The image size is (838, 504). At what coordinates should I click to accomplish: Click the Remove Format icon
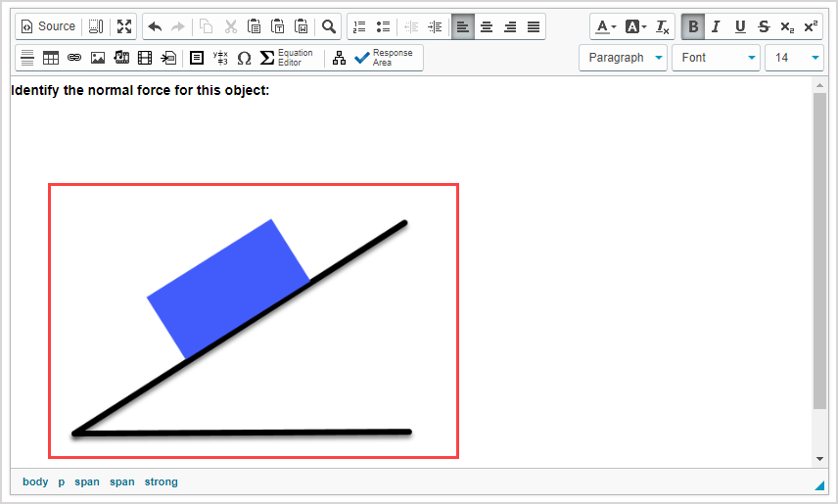pos(663,26)
